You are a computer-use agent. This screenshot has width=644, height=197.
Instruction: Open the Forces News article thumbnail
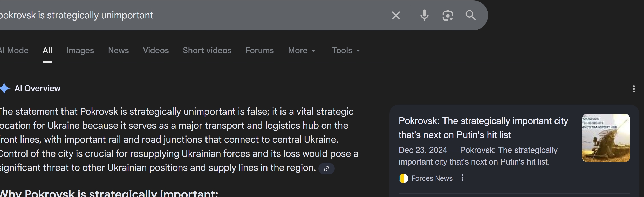tap(606, 138)
